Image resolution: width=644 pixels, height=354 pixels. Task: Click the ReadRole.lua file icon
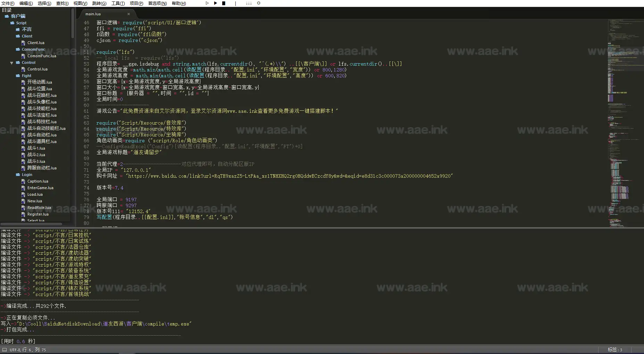click(x=23, y=208)
